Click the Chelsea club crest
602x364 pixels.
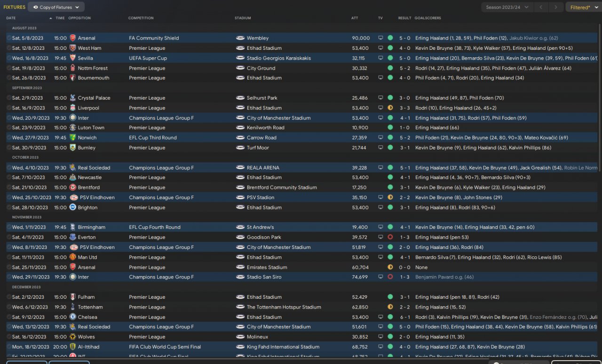click(72, 317)
